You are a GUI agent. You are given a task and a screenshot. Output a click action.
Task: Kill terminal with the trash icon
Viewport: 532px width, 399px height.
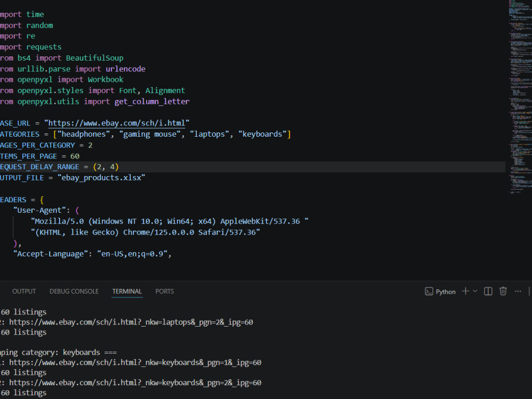coord(503,292)
